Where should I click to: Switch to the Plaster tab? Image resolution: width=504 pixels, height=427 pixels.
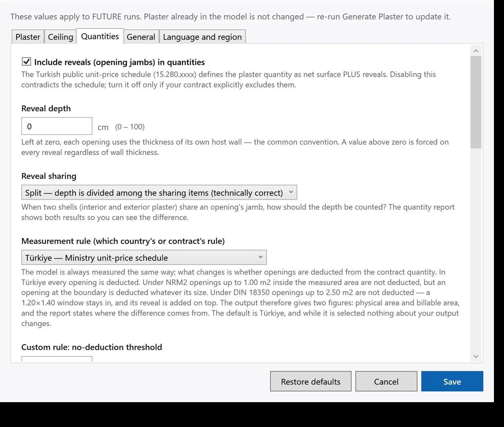(28, 37)
